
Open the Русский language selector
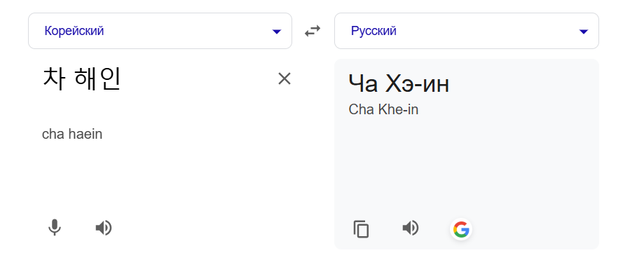[x=467, y=31]
